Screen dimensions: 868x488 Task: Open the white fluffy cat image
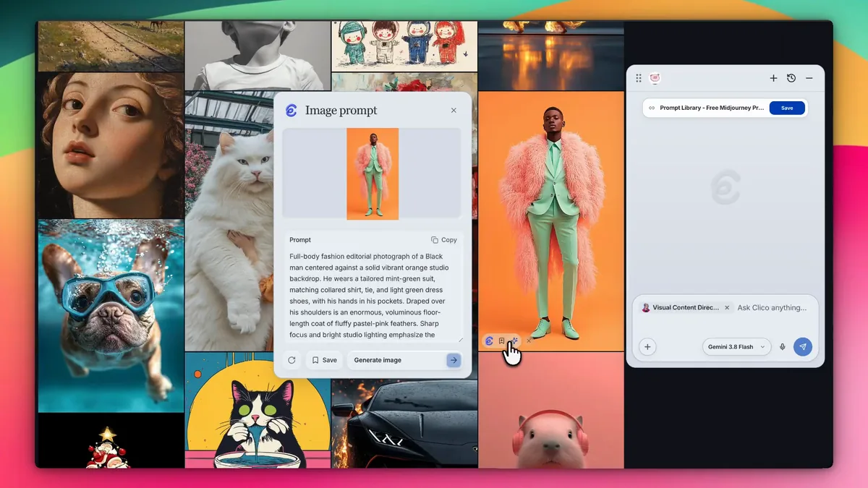(x=229, y=221)
